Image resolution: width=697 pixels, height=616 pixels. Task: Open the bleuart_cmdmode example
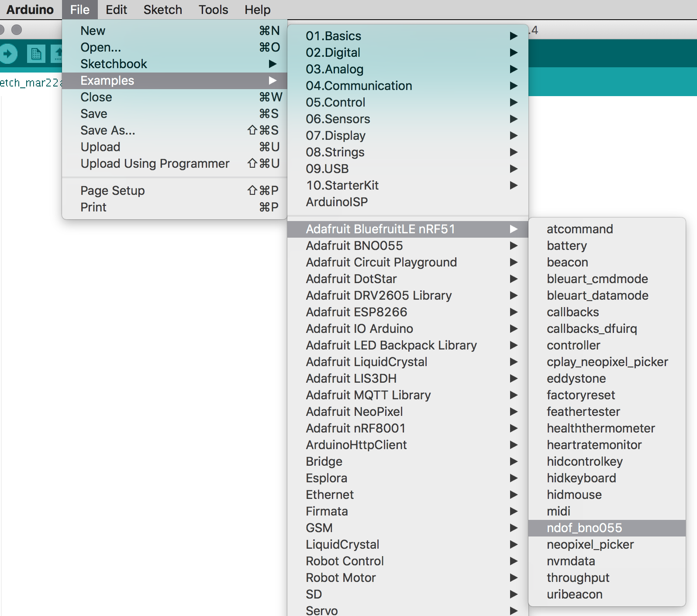coord(607,279)
